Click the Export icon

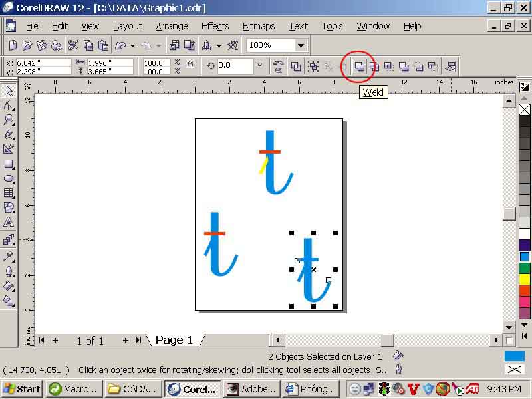click(190, 45)
